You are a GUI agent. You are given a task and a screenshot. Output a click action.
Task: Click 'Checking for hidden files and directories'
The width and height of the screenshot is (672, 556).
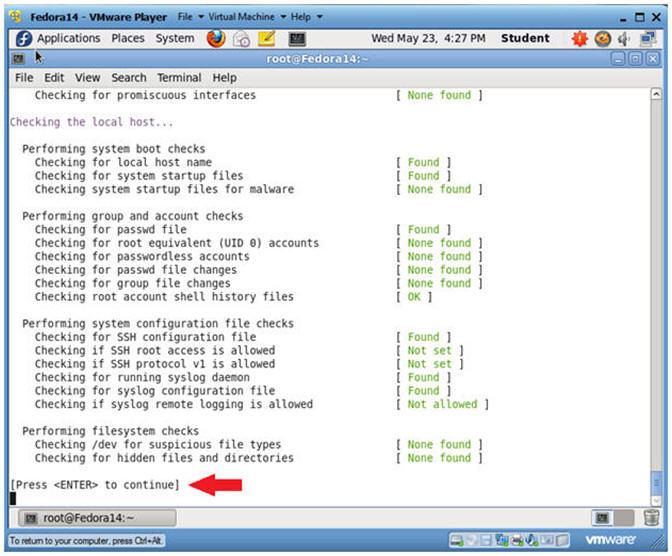pyautogui.click(x=164, y=458)
